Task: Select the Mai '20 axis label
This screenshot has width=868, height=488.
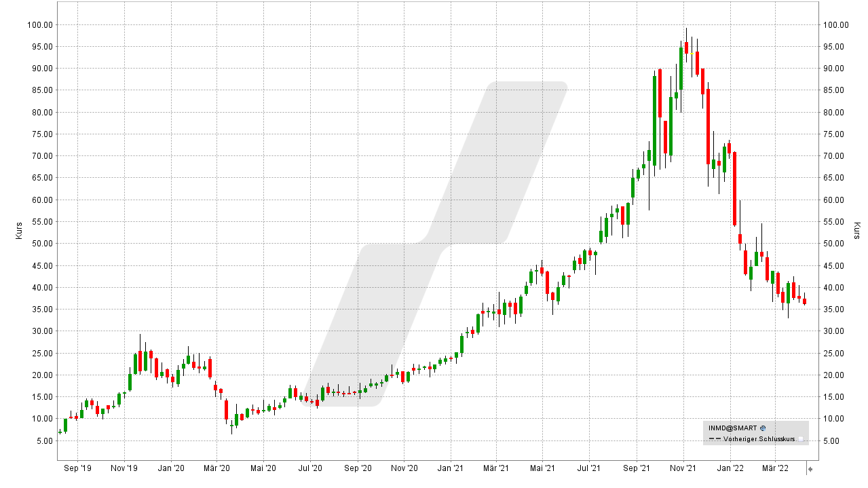Action: coord(263,468)
